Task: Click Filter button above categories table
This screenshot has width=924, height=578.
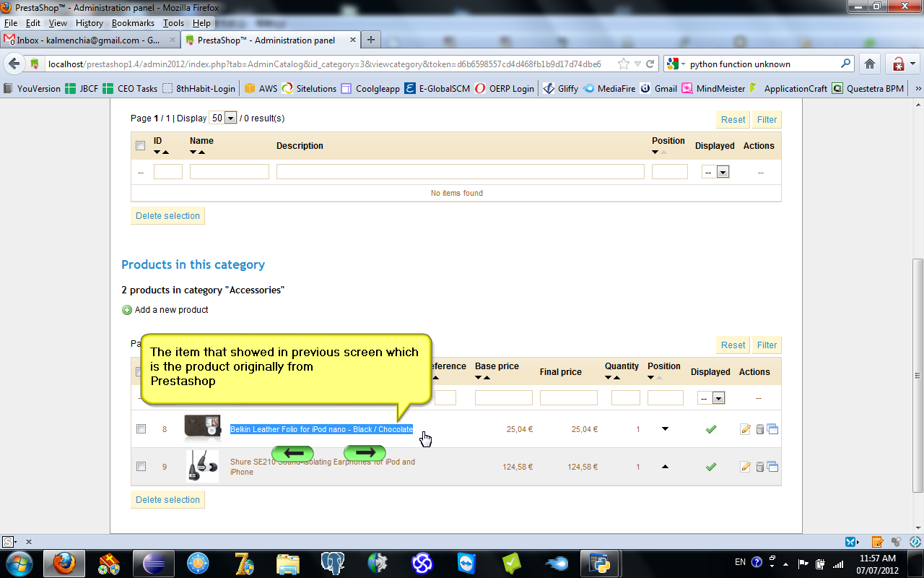Action: click(767, 120)
